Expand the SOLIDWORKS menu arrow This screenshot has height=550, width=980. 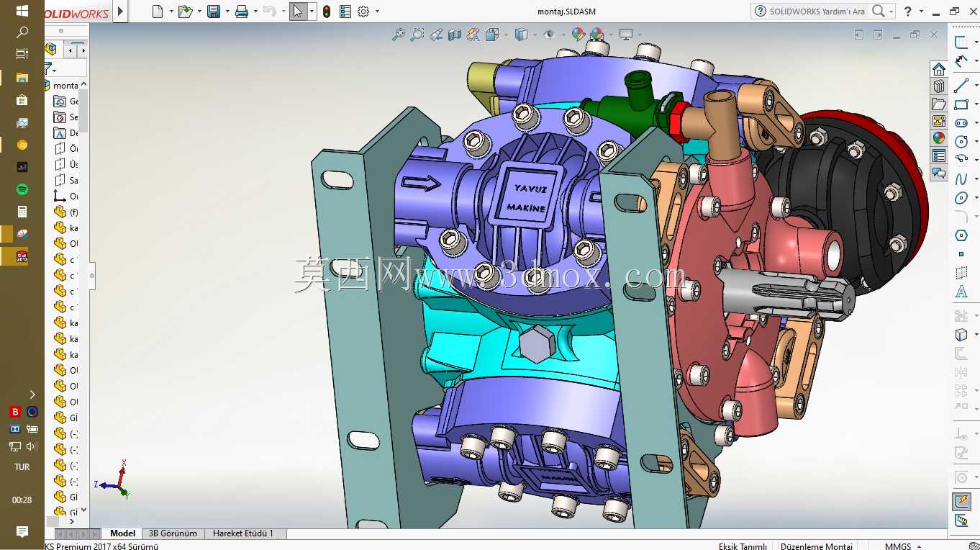(120, 12)
